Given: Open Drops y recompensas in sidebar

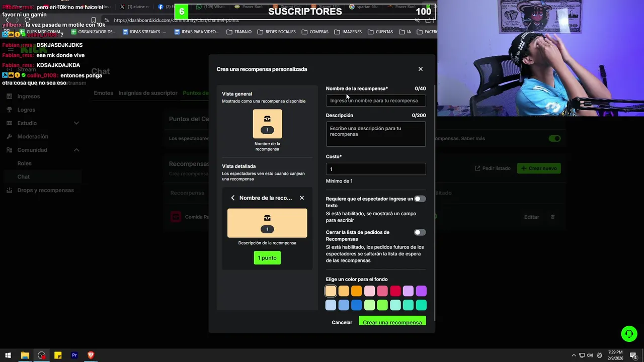Looking at the screenshot, I should [x=45, y=190].
